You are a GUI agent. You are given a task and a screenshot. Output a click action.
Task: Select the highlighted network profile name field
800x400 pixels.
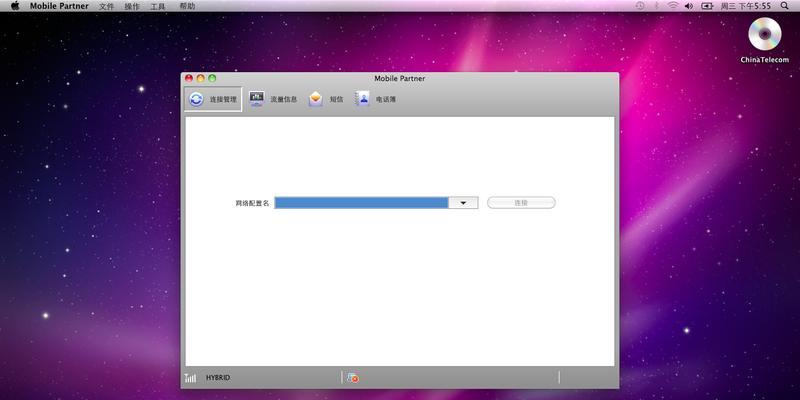tap(361, 203)
